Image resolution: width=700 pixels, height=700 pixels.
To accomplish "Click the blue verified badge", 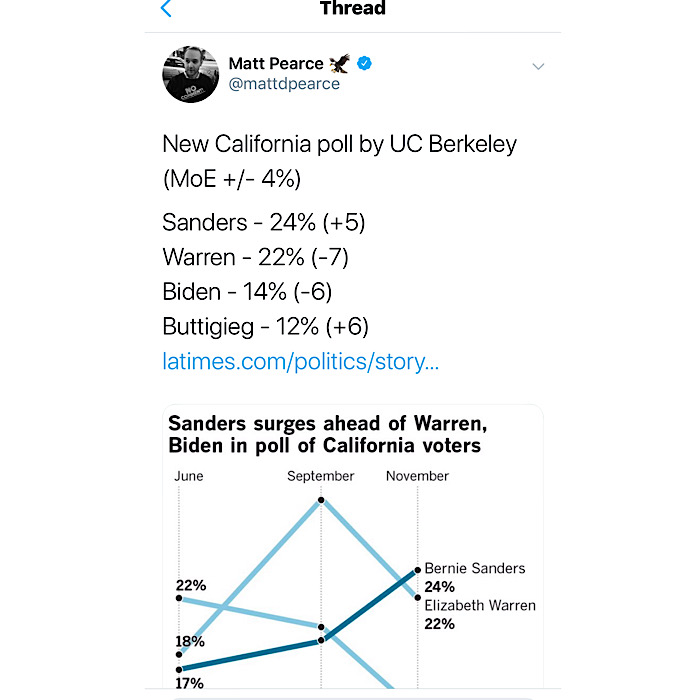I will (x=364, y=63).
